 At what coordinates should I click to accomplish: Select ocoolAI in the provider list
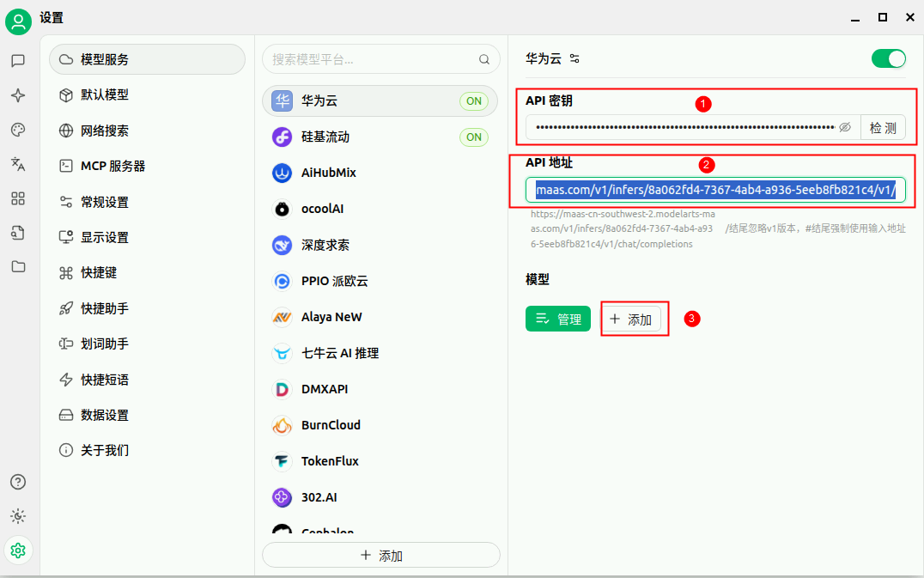(x=380, y=209)
